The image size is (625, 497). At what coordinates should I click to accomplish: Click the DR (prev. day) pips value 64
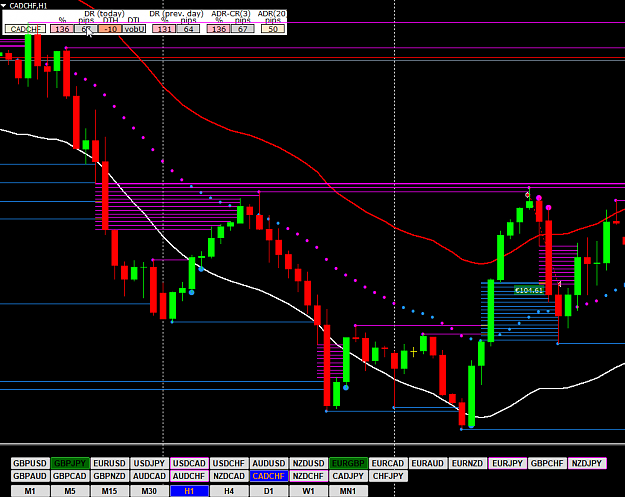click(188, 29)
